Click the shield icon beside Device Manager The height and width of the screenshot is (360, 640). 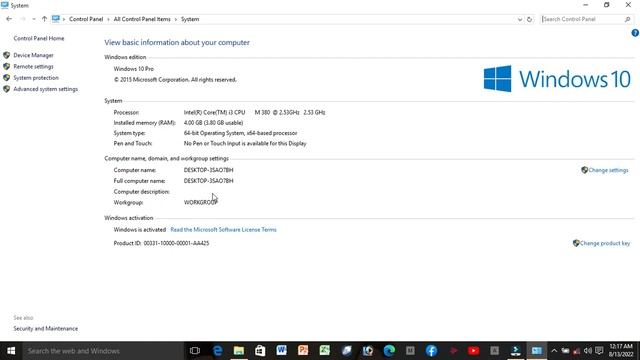(x=7, y=55)
